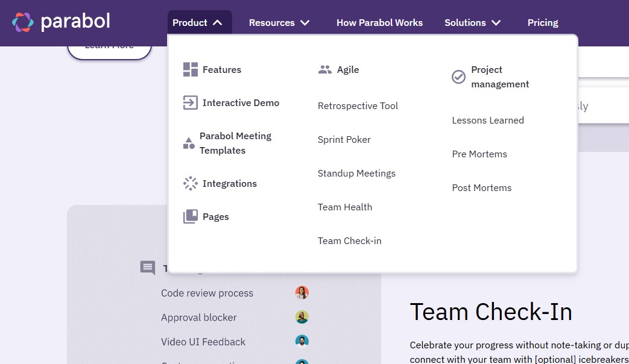Open the Resources menu
Image resolution: width=629 pixels, height=364 pixels.
(x=279, y=22)
